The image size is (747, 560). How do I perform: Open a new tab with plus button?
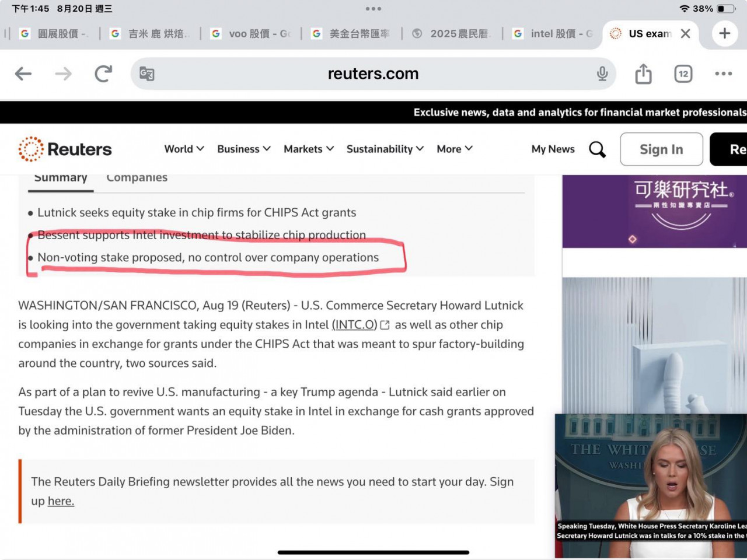coord(724,33)
